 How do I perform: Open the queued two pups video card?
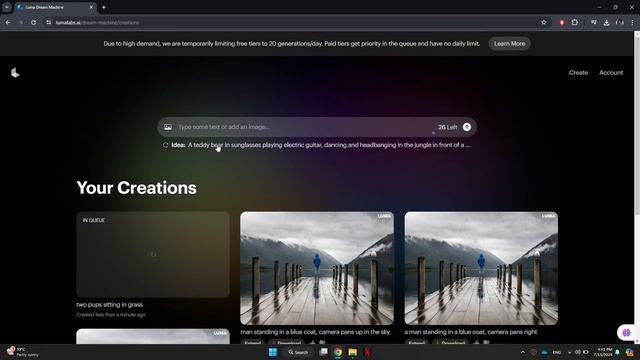point(153,254)
